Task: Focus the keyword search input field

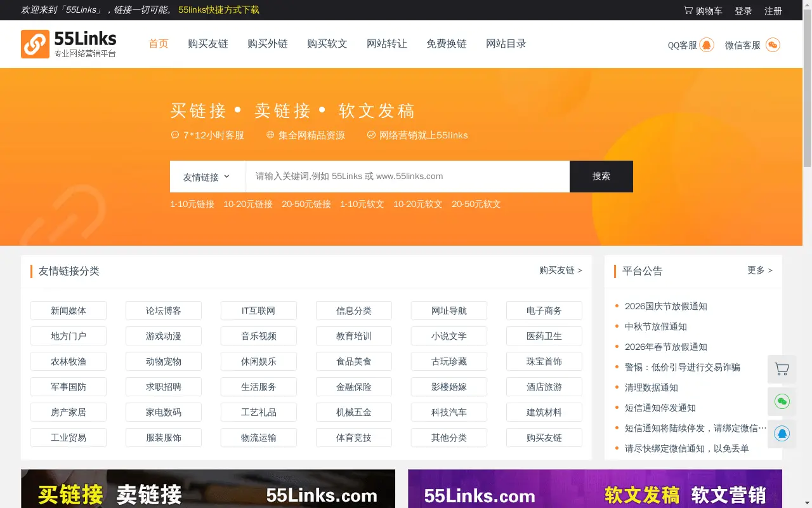Action: [407, 177]
